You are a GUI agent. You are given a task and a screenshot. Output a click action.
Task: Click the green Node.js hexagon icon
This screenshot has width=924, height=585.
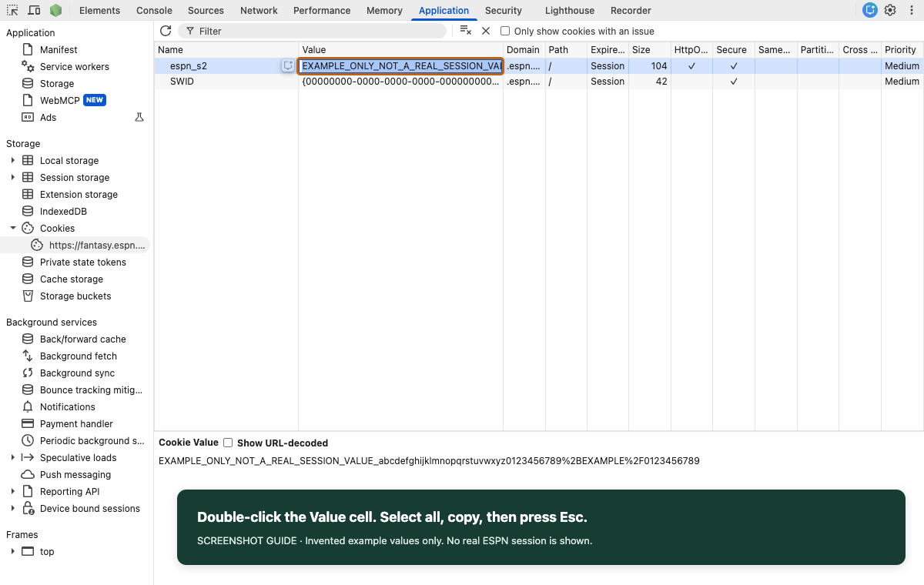pos(55,10)
